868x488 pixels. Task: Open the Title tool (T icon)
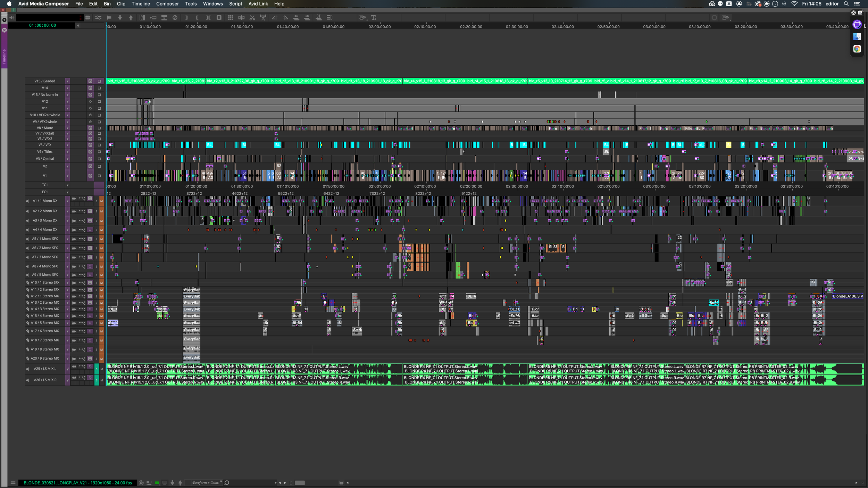[x=374, y=18]
